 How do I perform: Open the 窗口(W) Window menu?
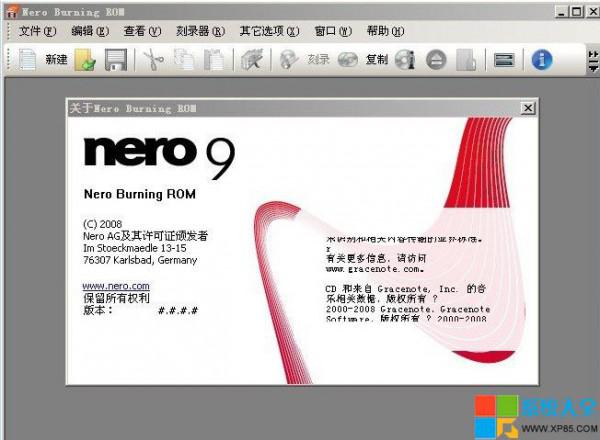pyautogui.click(x=333, y=31)
